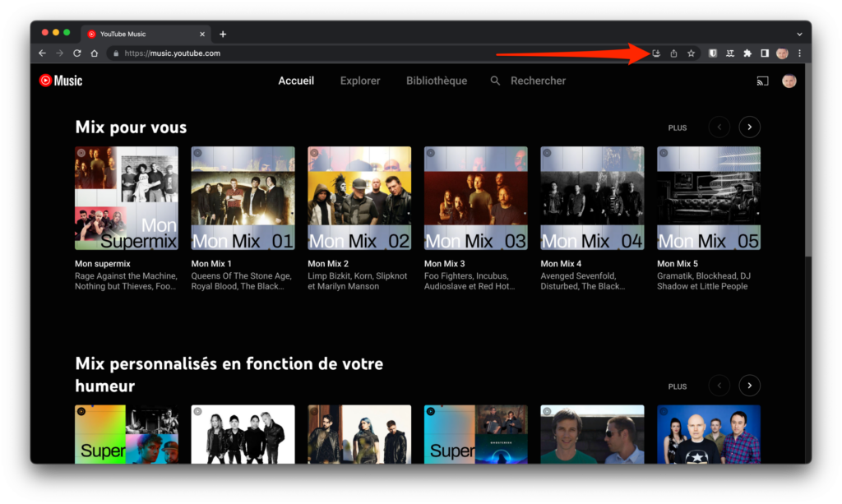Open the green Super mix thumbnail in mood row
This screenshot has width=842, height=504.
[x=126, y=434]
